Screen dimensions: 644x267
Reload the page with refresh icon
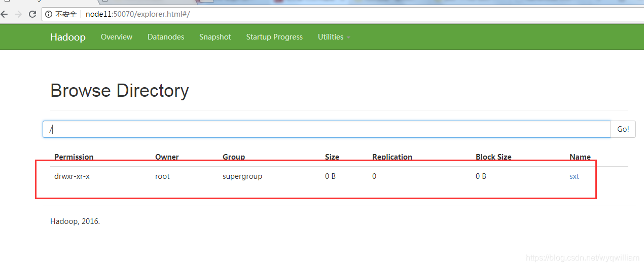point(32,14)
